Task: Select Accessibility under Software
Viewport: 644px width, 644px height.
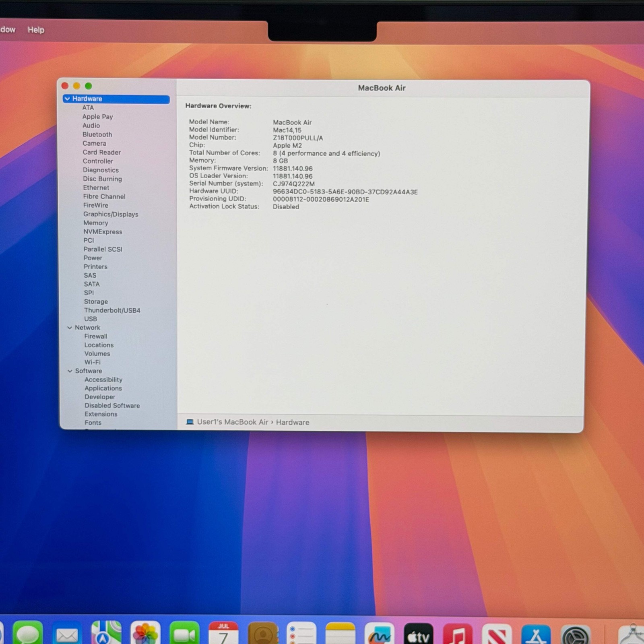Action: click(103, 380)
